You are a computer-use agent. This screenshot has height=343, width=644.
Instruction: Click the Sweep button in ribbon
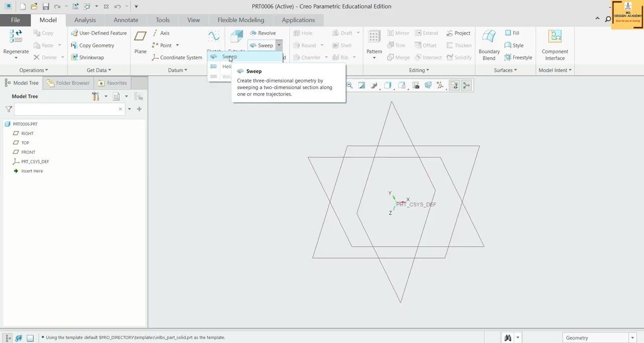[x=261, y=45]
